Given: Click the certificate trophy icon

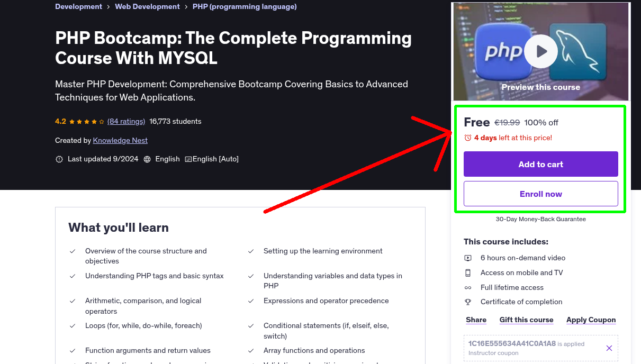Looking at the screenshot, I should [x=468, y=302].
